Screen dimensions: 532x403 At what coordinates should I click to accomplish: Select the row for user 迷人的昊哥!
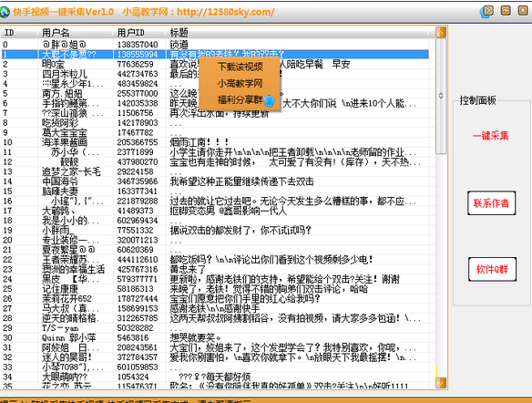216,357
